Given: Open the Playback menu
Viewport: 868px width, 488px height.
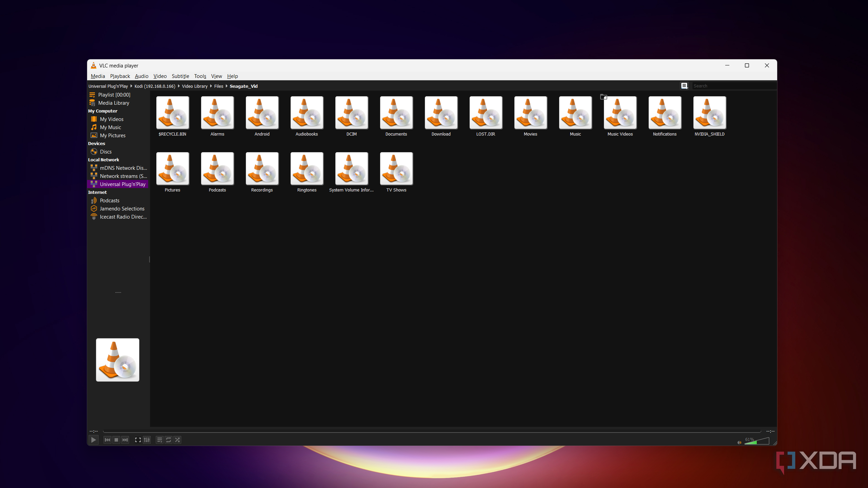Looking at the screenshot, I should (x=120, y=76).
